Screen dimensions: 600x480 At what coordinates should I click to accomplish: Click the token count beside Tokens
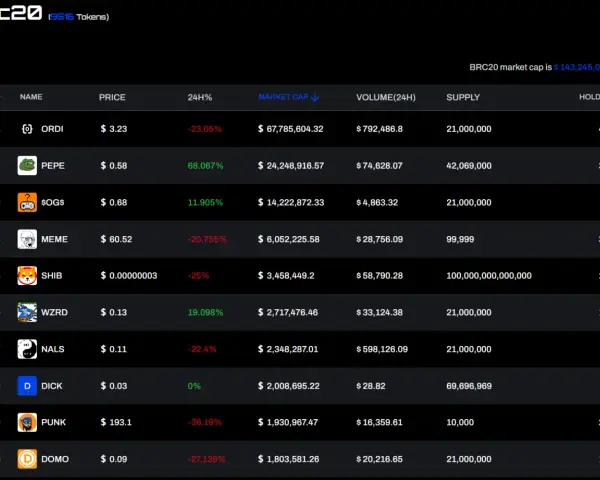(x=62, y=17)
